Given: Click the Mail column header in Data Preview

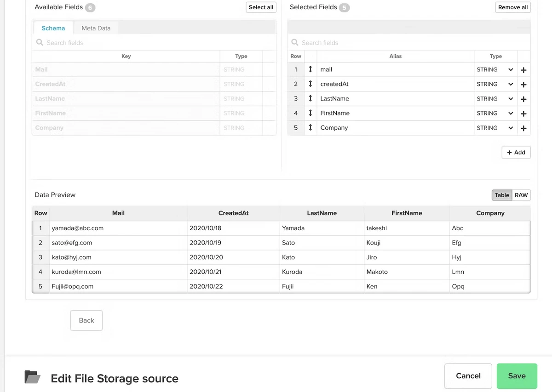Looking at the screenshot, I should [x=118, y=213].
